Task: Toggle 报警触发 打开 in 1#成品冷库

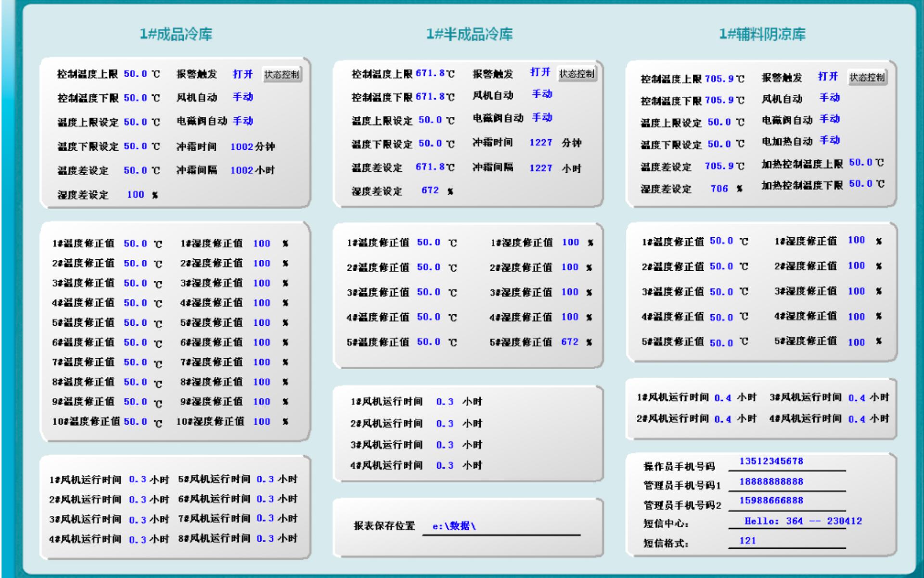Action: 243,74
